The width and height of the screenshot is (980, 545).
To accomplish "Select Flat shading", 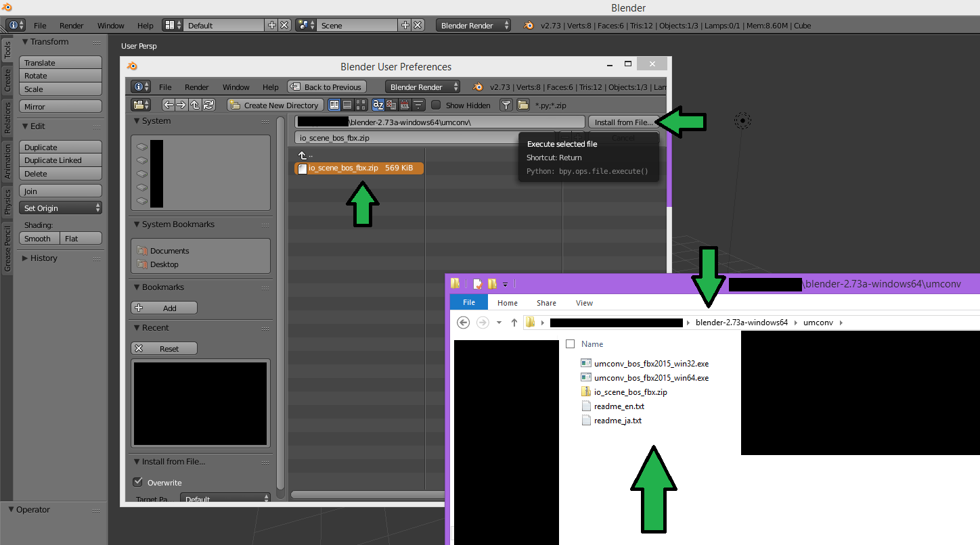I will pyautogui.click(x=81, y=238).
